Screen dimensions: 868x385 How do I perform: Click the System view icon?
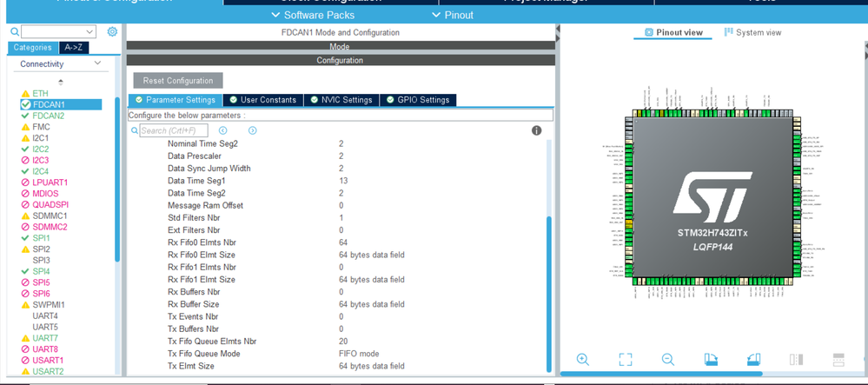click(x=729, y=32)
